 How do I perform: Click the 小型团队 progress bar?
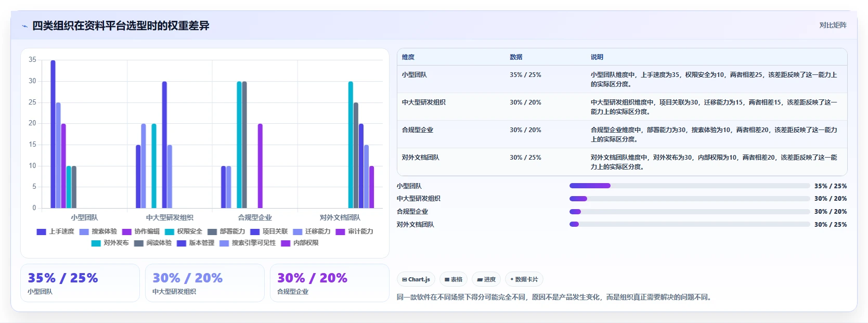(690, 186)
